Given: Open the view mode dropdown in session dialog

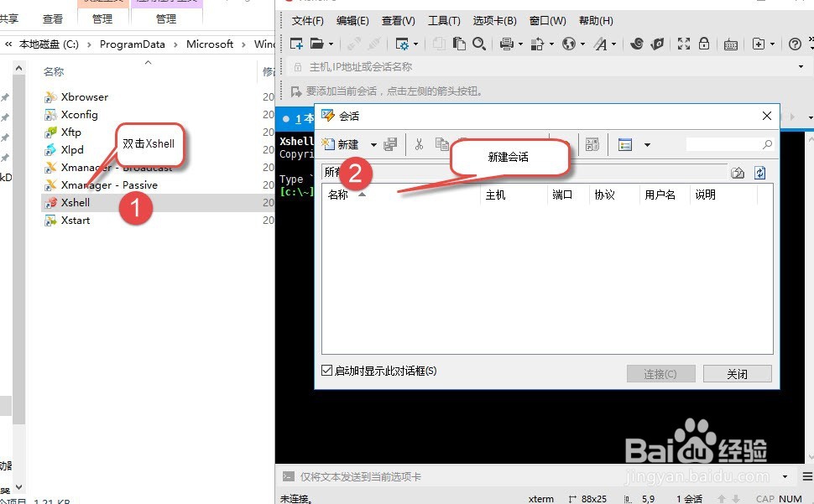Looking at the screenshot, I should 646,144.
